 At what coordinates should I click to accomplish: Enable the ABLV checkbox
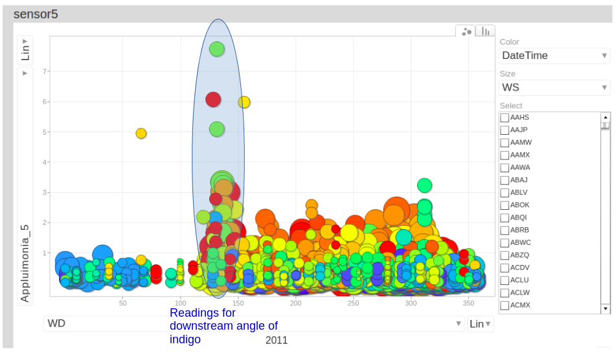505,192
